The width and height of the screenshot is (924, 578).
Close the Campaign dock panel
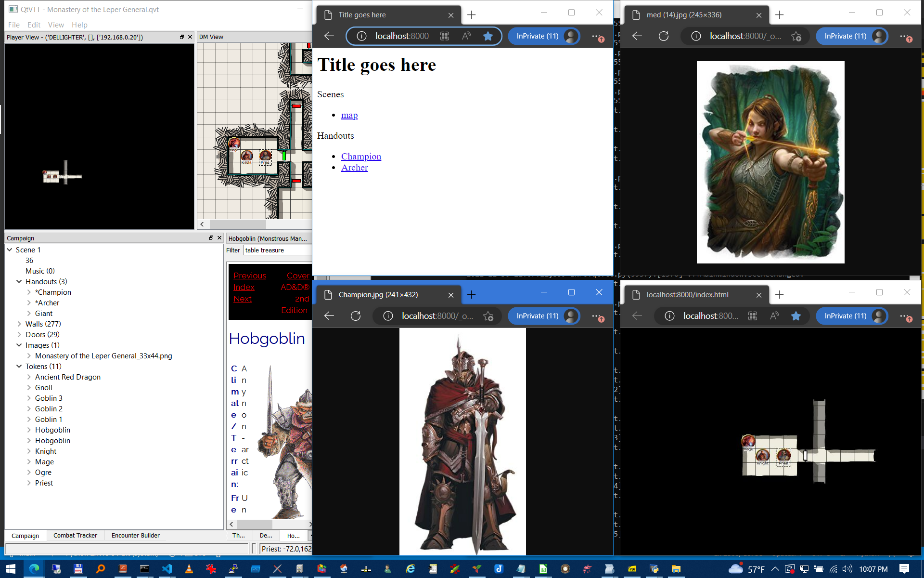tap(219, 238)
